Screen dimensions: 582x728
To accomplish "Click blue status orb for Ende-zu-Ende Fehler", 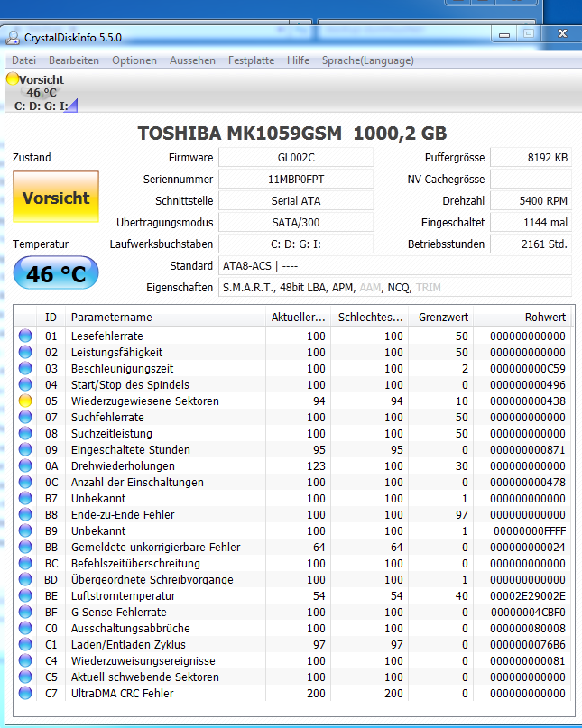I will 25,514.
